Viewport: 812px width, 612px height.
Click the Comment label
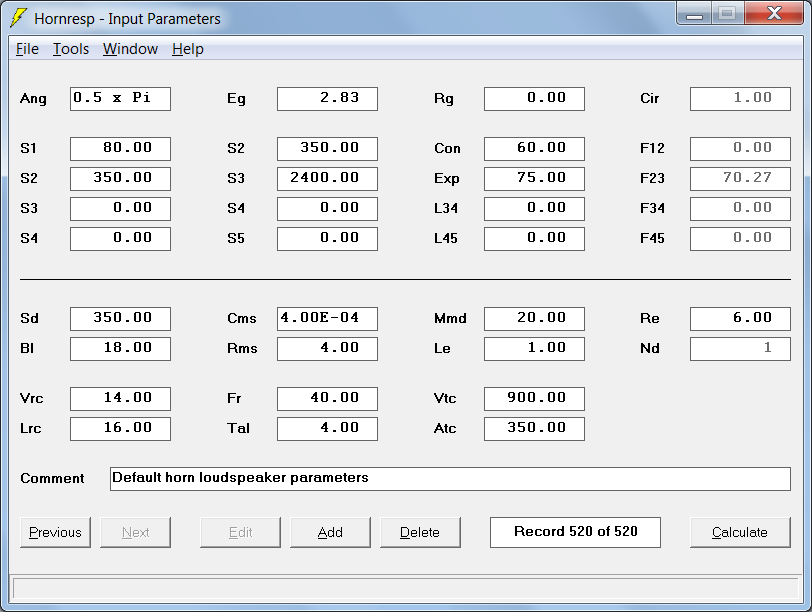[52, 478]
